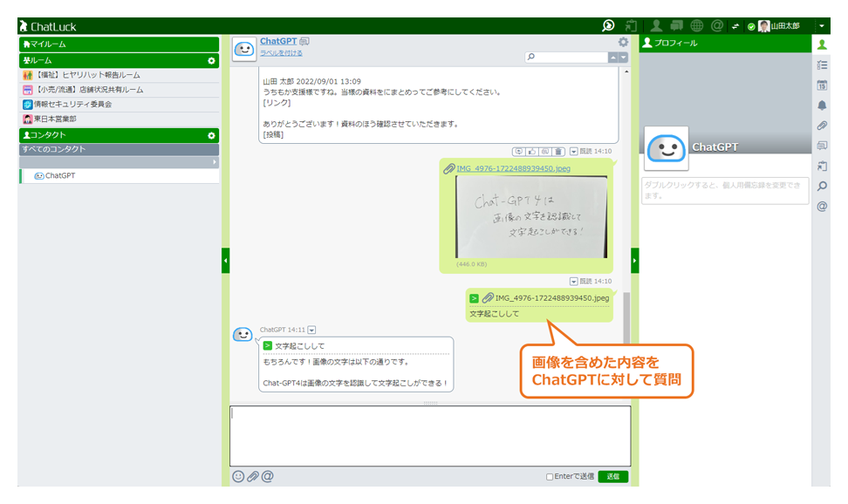Expand the arrow in the contact filter bar
Image resolution: width=848 pixels, height=504 pixels.
click(214, 161)
